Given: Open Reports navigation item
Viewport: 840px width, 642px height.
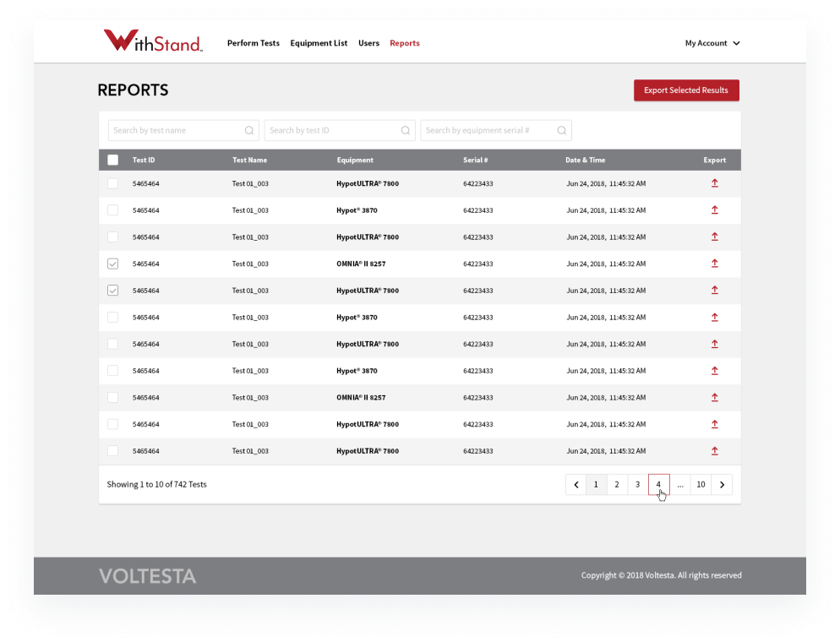Looking at the screenshot, I should [405, 43].
